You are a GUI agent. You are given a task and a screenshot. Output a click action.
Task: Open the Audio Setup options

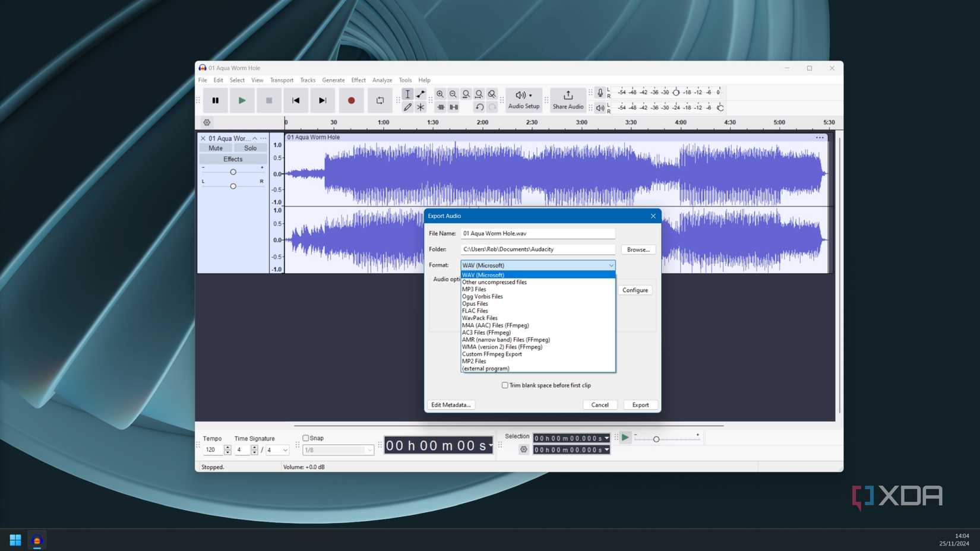tap(523, 99)
